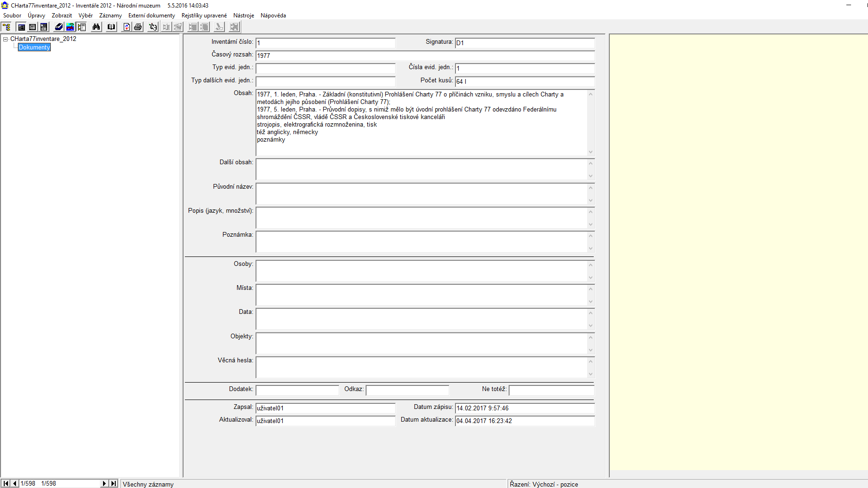868x488 pixels.
Task: Click the Počet kusů field
Action: click(x=525, y=81)
